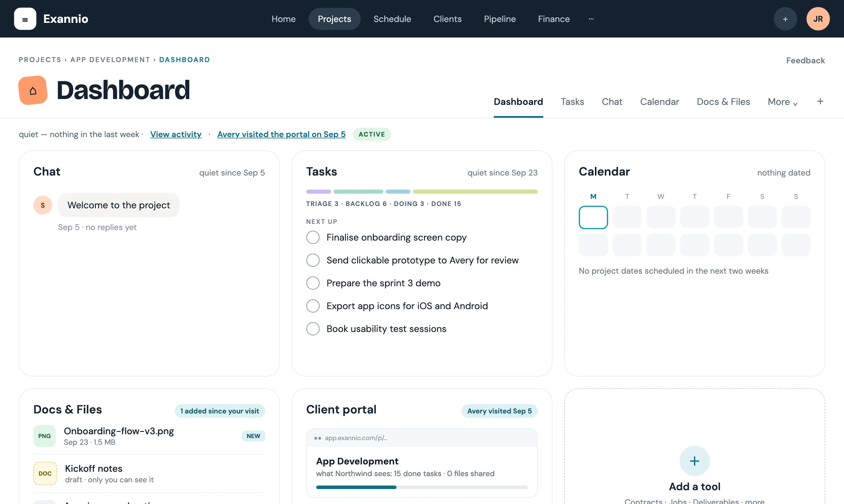Click the View activity link
844x504 pixels.
176,134
